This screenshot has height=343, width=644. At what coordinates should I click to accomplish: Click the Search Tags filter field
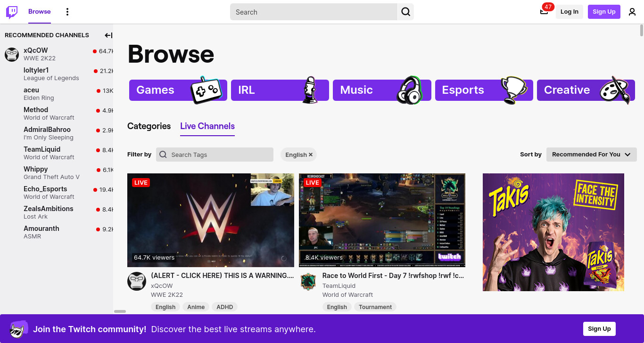pos(215,155)
